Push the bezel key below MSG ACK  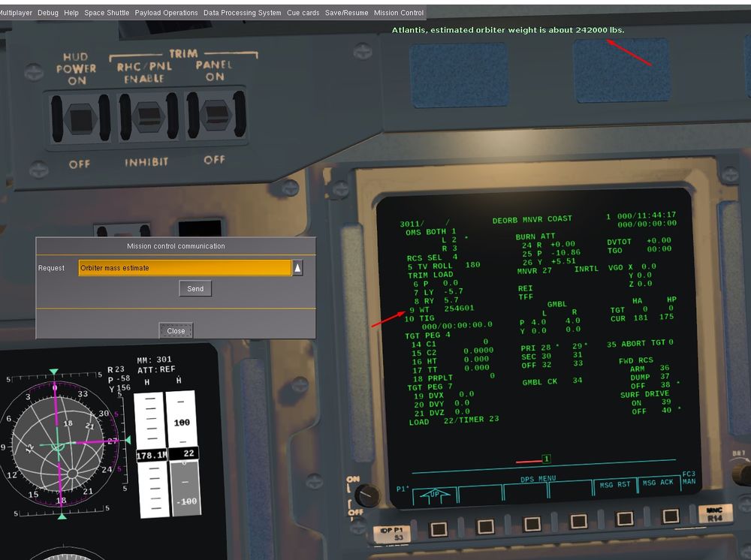[671, 516]
